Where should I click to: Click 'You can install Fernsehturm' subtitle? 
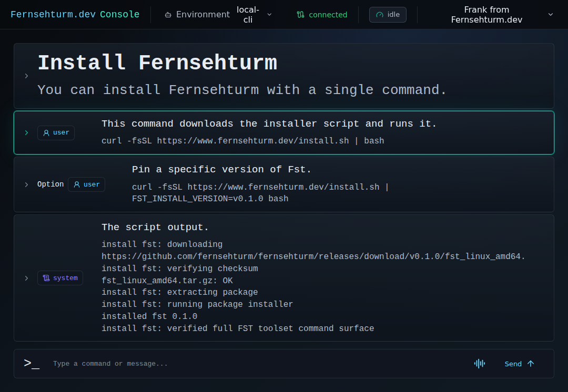(242, 90)
